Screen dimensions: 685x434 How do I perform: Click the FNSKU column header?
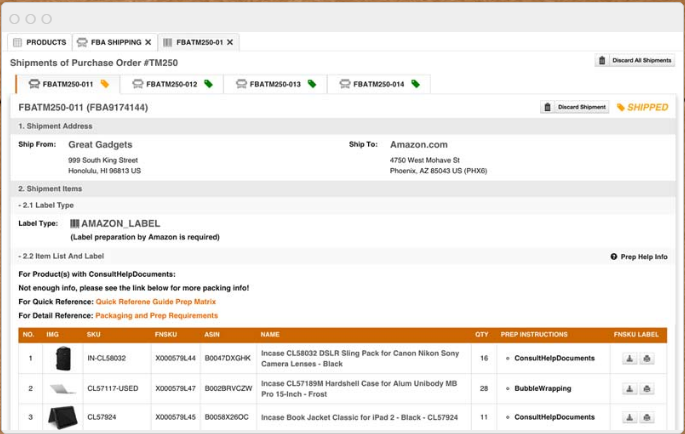(166, 334)
